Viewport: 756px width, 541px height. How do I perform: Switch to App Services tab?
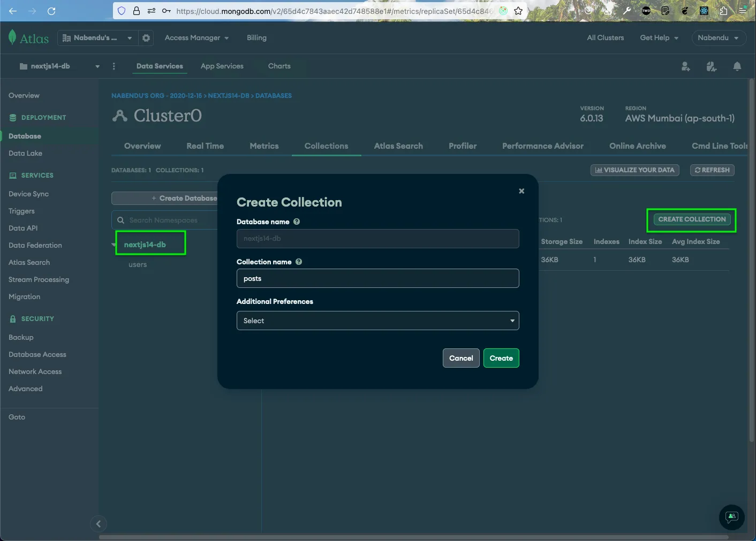click(222, 66)
